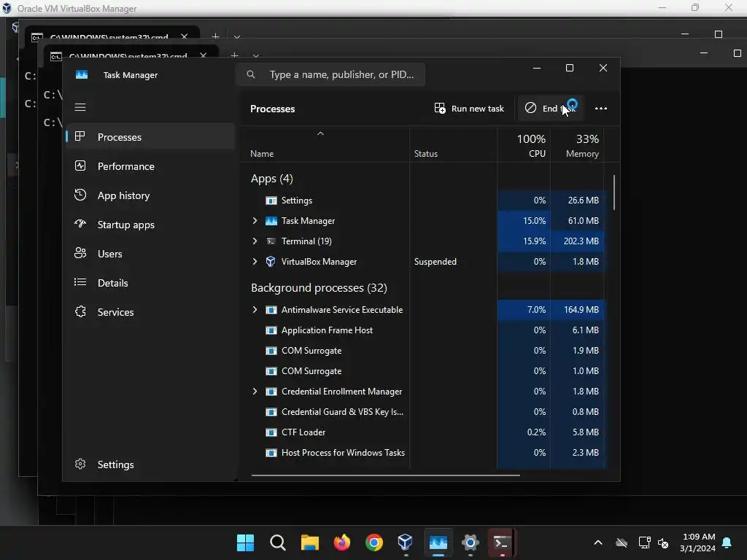The image size is (747, 560).
Task: Click the VirtualBox Manager cube icon in list
Action: tap(271, 262)
